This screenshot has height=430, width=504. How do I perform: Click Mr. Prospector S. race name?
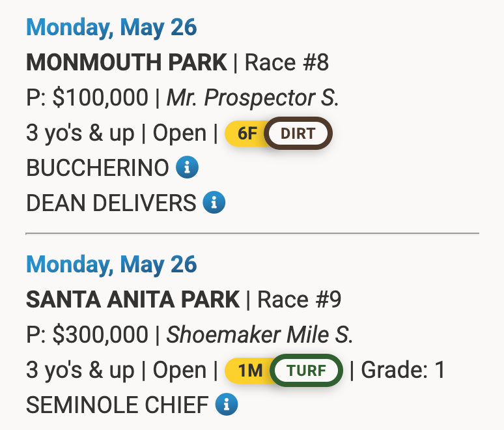[253, 98]
